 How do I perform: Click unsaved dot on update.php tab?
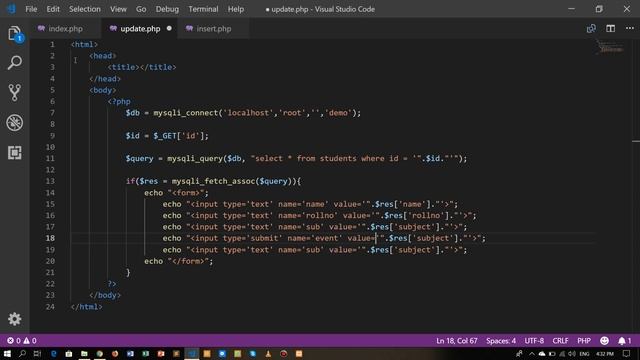click(169, 28)
